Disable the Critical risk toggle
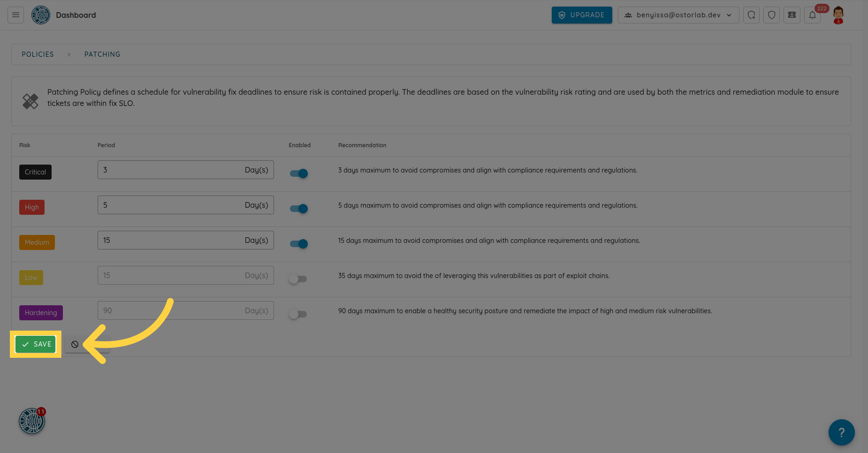Screen dimensions: 868x453 pyautogui.click(x=299, y=174)
